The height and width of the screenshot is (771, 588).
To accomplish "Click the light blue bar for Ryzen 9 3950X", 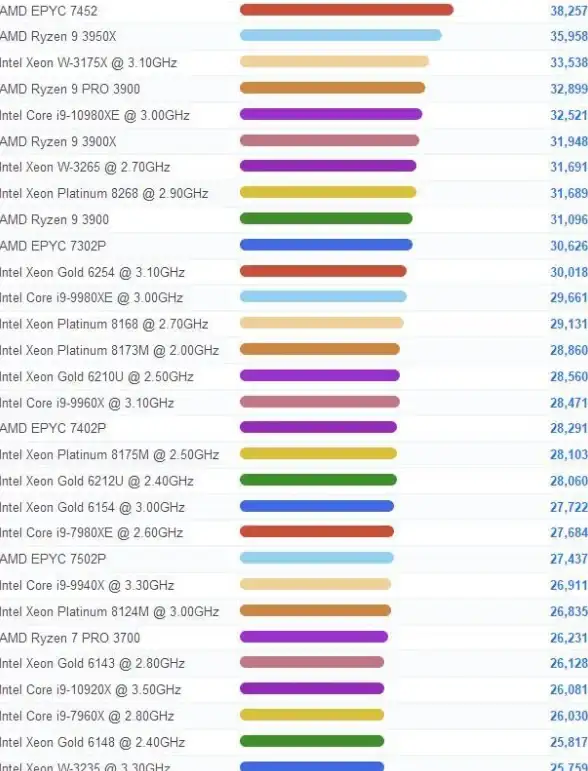I will 341,35.
